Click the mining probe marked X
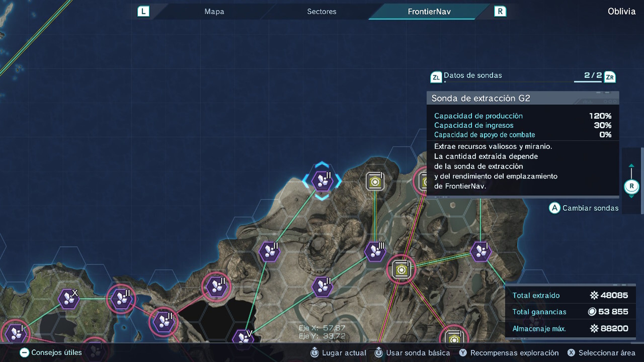The image size is (644, 362). (x=68, y=299)
